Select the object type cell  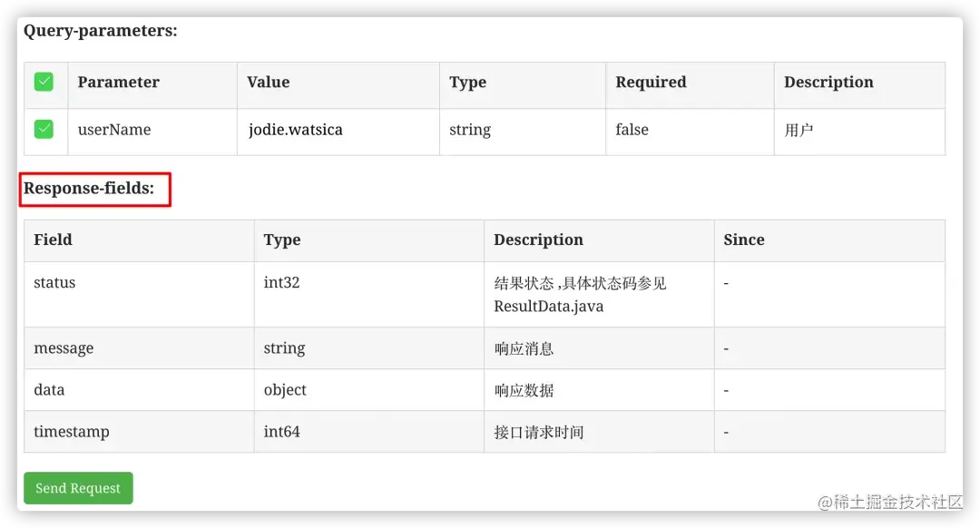click(x=368, y=390)
